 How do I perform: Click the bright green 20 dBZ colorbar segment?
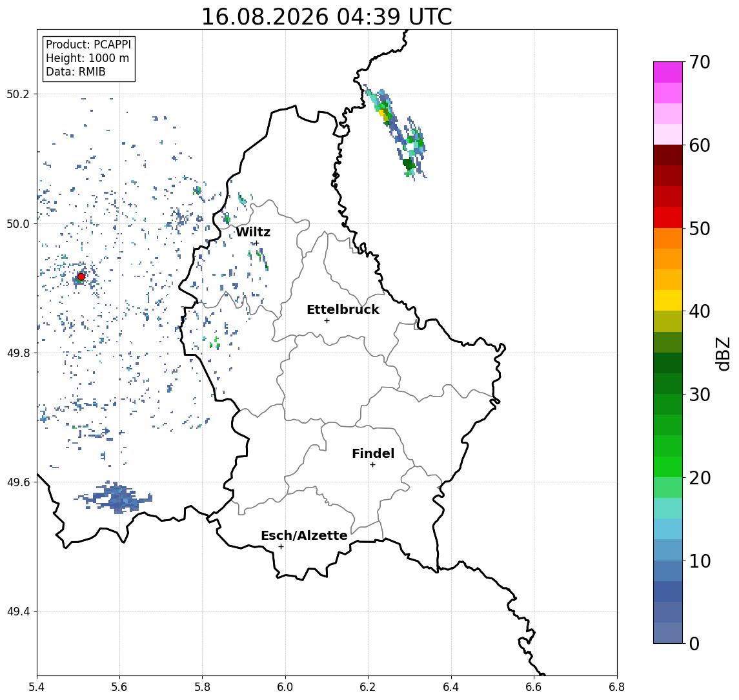tap(668, 467)
